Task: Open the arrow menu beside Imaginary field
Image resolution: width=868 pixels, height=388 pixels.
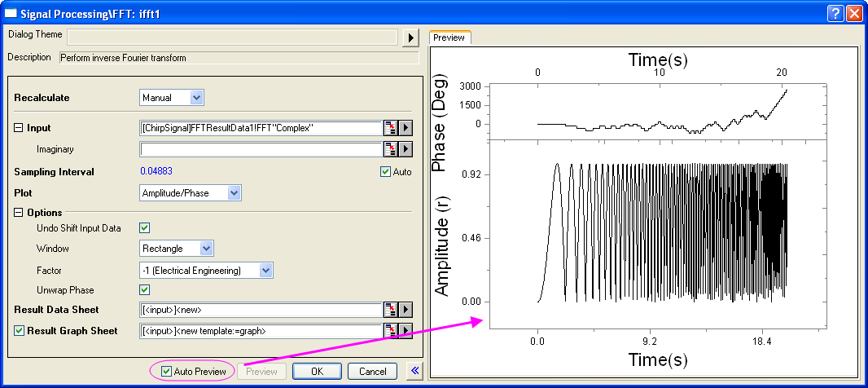Action: click(x=406, y=149)
